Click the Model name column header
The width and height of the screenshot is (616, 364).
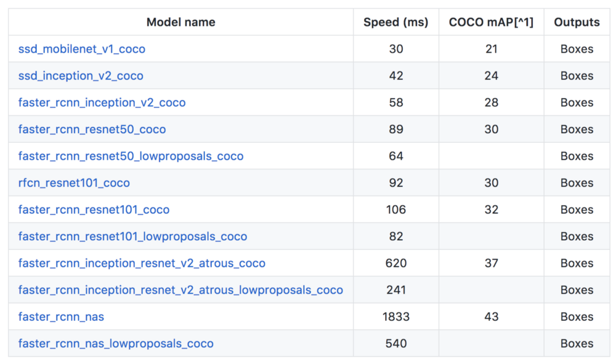coord(180,23)
